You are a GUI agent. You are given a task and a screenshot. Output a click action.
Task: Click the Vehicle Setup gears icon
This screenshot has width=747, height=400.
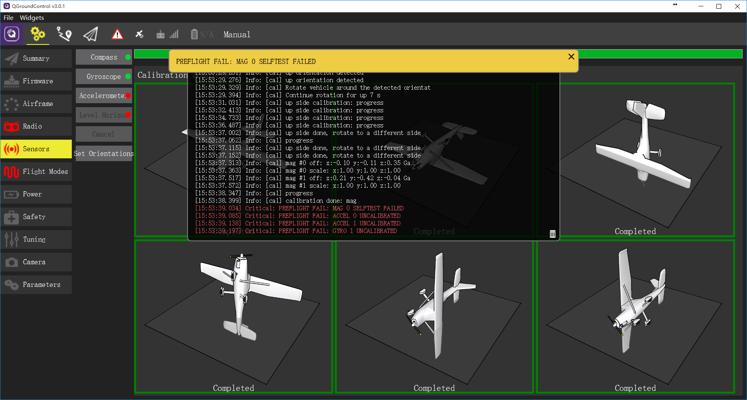click(x=38, y=34)
